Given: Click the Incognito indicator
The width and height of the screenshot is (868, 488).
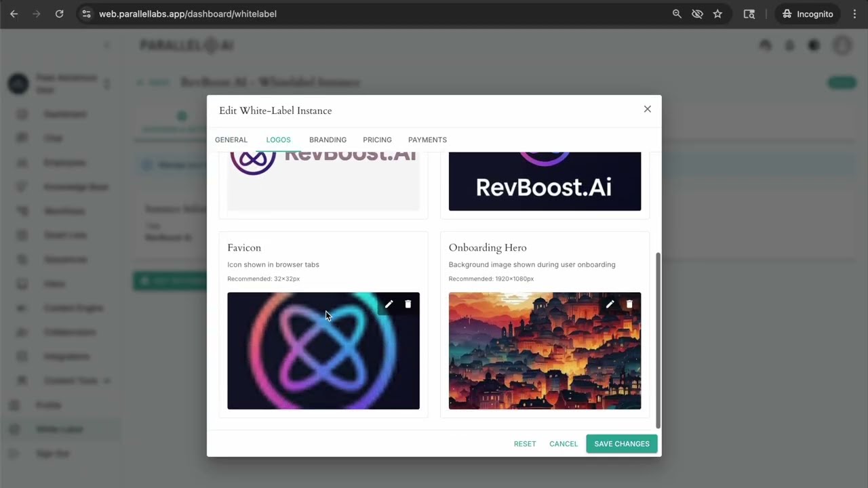Looking at the screenshot, I should click(808, 14).
